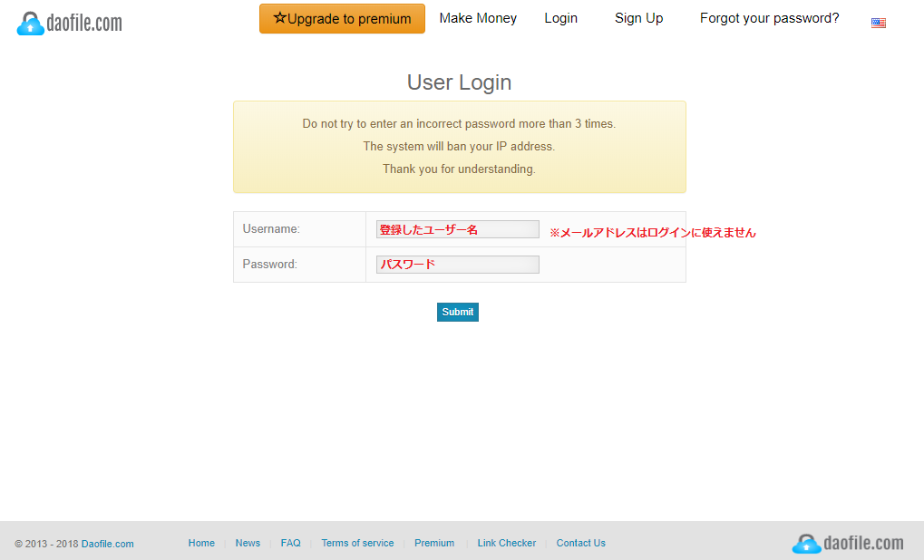924x560 pixels.
Task: Focus the Password input field
Action: (458, 265)
